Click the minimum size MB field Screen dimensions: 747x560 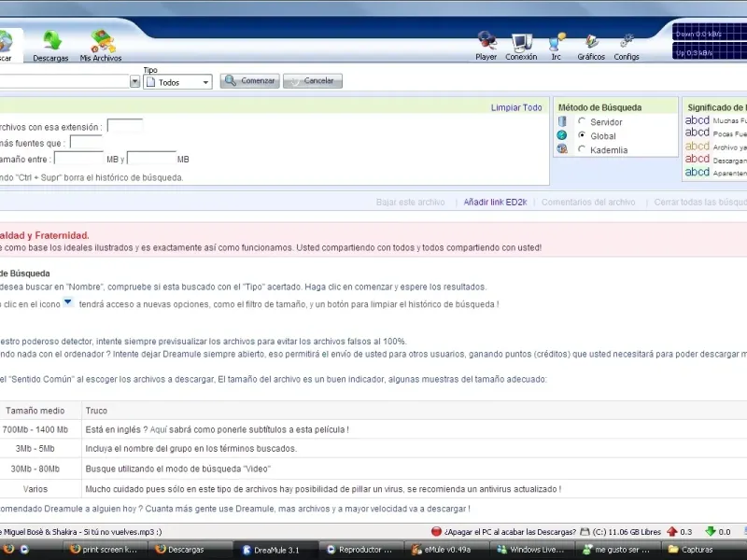78,158
